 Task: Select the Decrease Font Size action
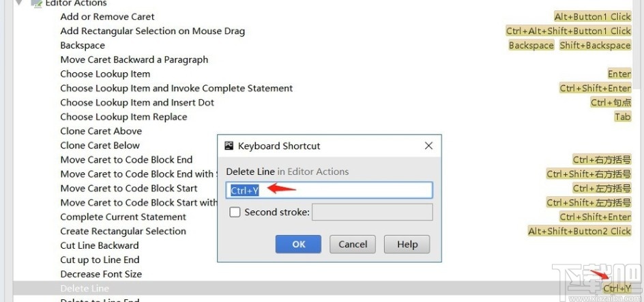101,274
